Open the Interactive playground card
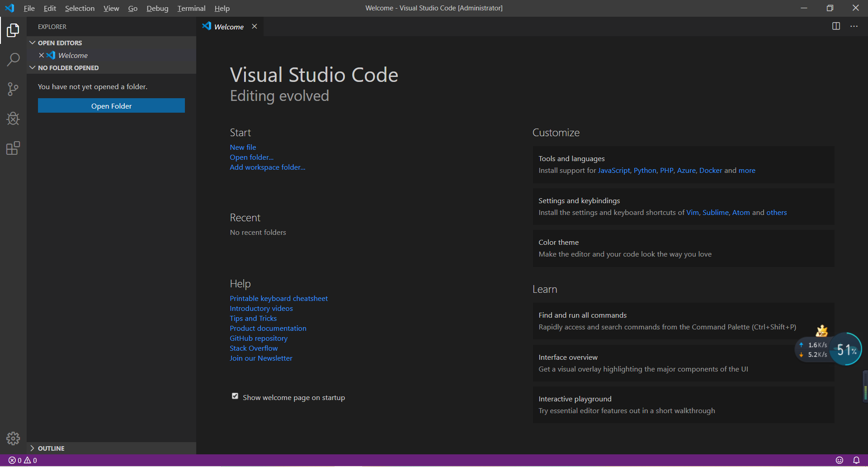The image size is (868, 467). (x=684, y=405)
